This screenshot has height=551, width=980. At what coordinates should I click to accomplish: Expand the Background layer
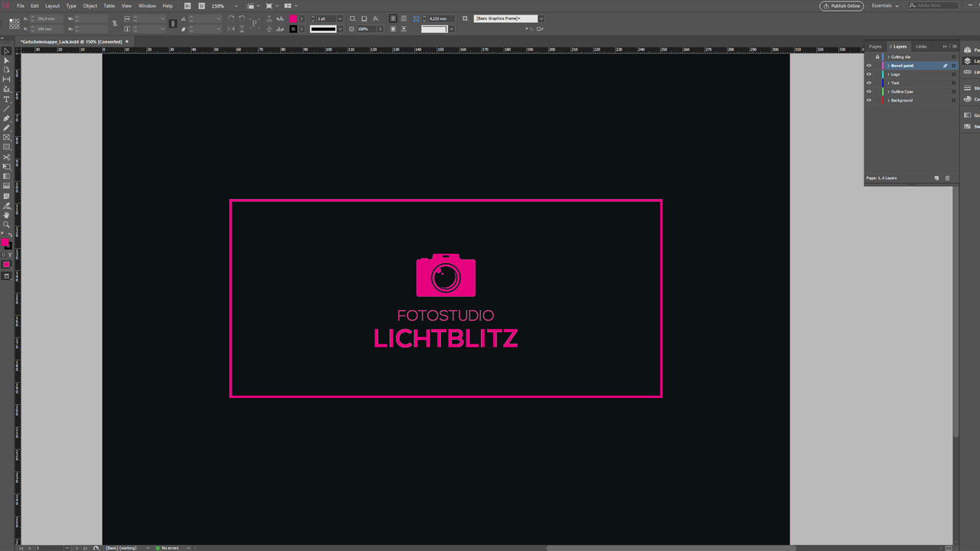[888, 100]
